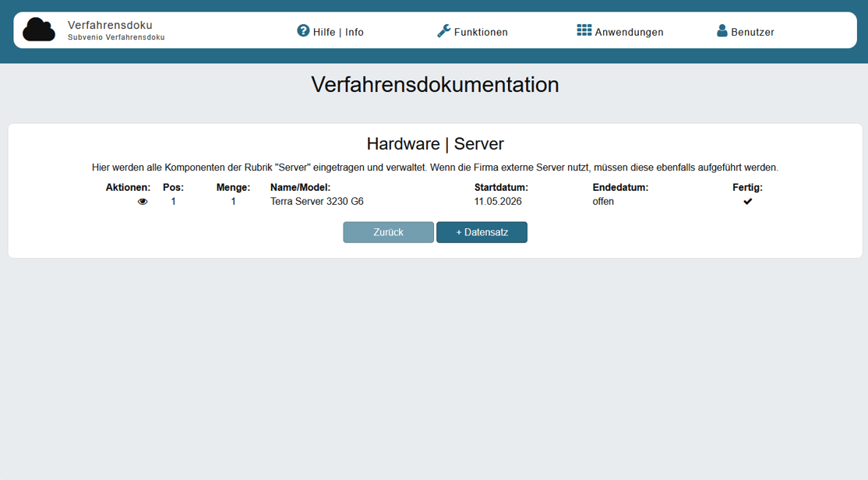Click the Name/Model column header
The width and height of the screenshot is (868, 480).
point(300,188)
